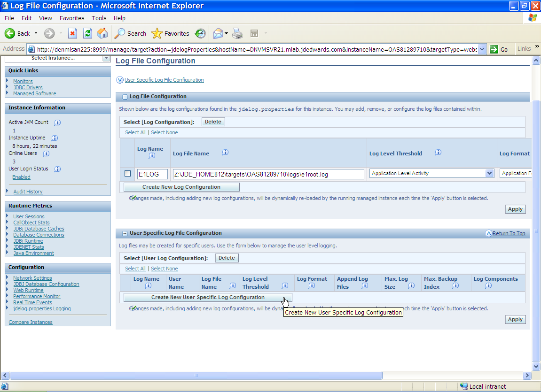Screen dimensions: 541x392
Task: Click the Mail envelope icon
Action: coord(218,33)
